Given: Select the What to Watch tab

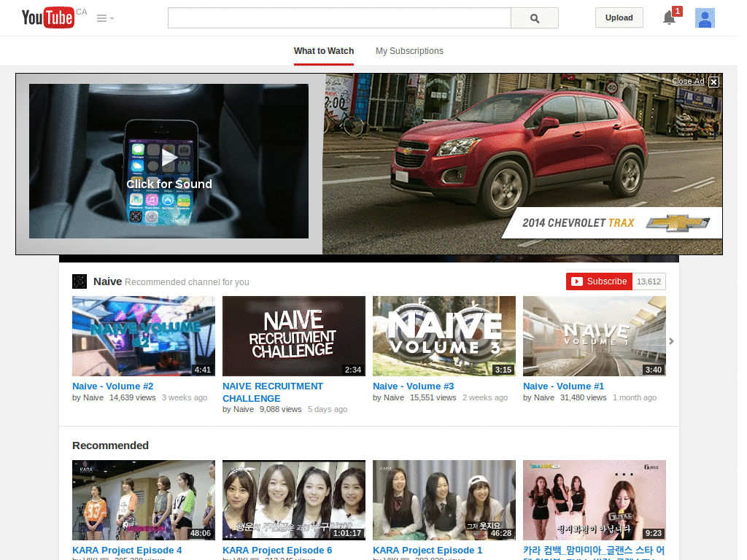Looking at the screenshot, I should pos(324,51).
